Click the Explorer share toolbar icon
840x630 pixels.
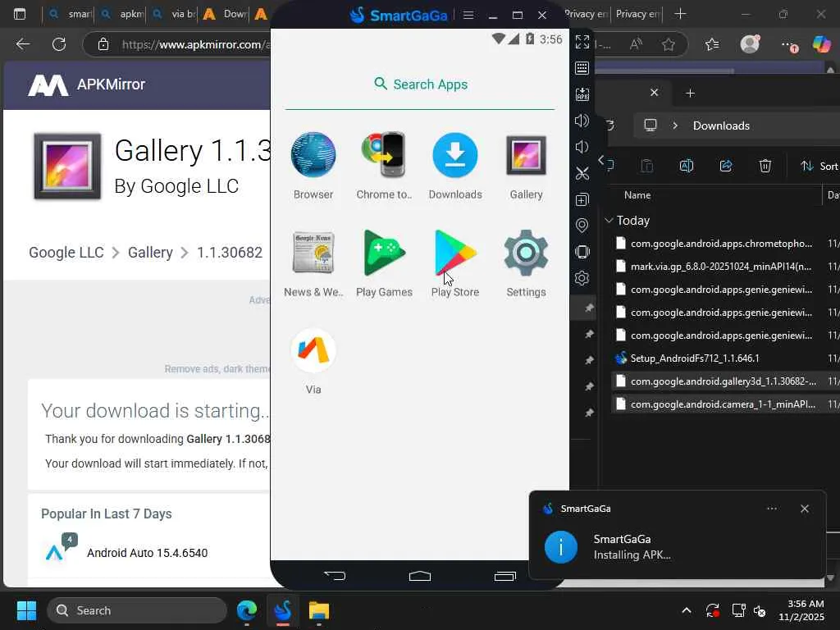click(726, 166)
